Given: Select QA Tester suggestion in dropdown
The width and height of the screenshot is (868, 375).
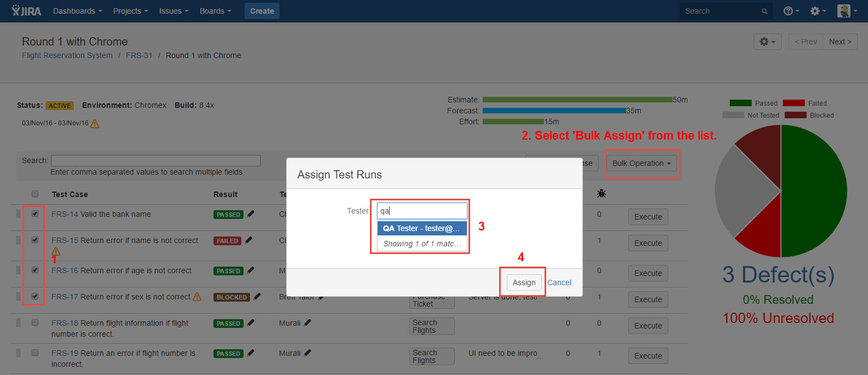Looking at the screenshot, I should pos(422,228).
